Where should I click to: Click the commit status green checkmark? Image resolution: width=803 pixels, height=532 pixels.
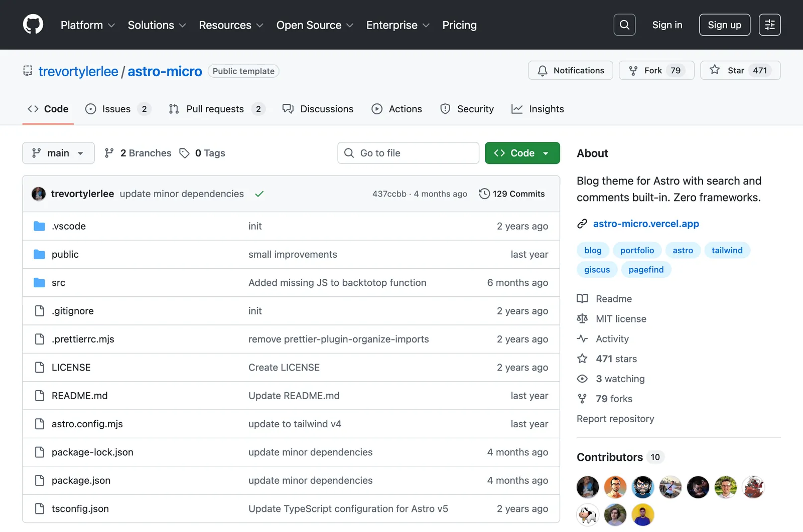pos(259,194)
